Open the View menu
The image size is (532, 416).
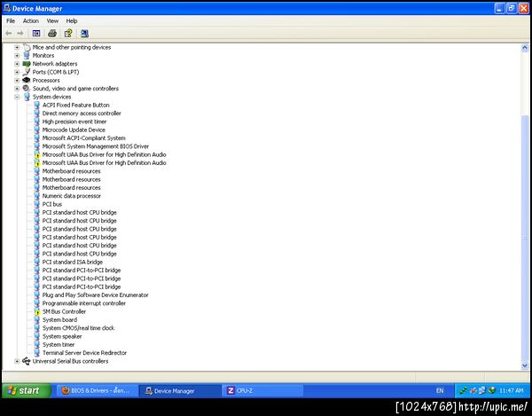(x=52, y=21)
